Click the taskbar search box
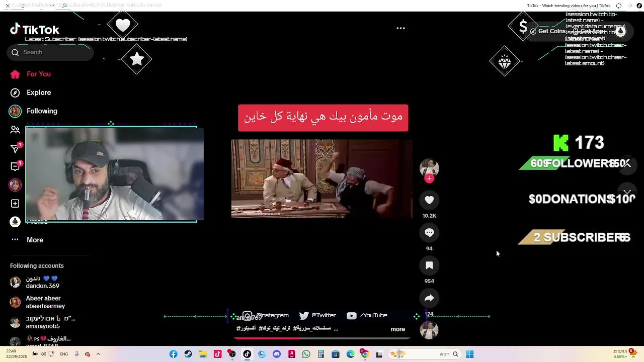Image resolution: width=644 pixels, height=362 pixels. click(x=424, y=354)
